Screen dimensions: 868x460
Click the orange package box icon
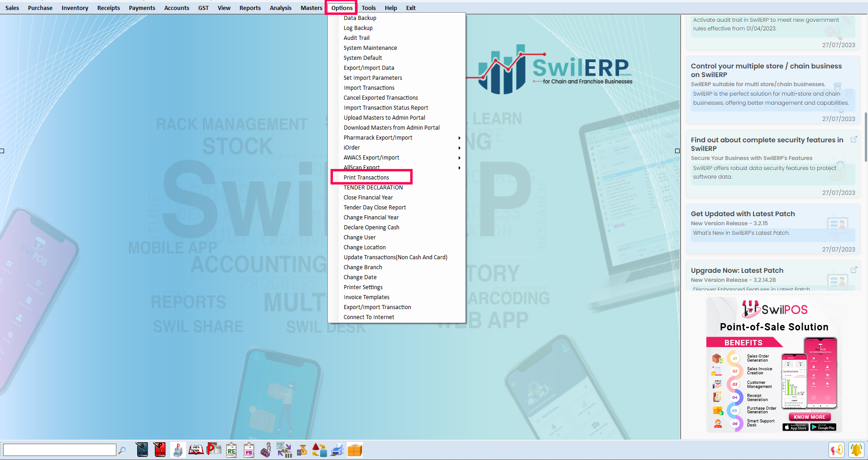point(355,450)
